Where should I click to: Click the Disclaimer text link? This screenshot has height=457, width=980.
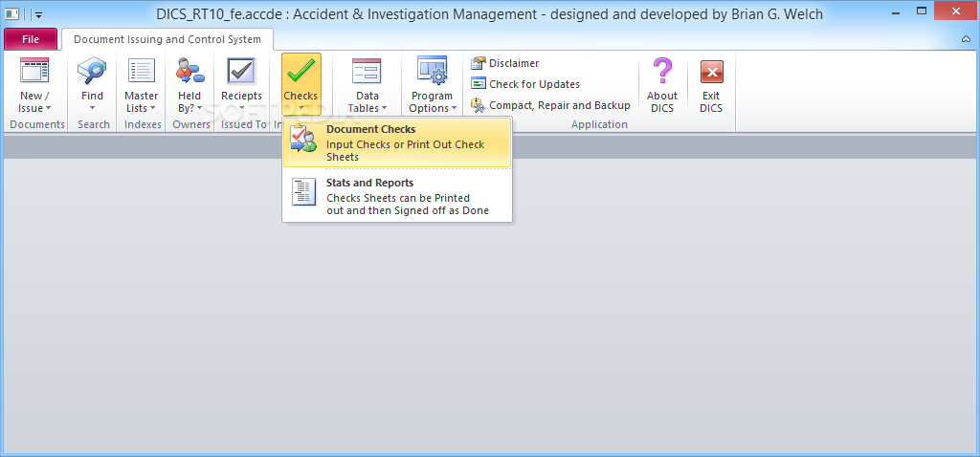[x=514, y=63]
